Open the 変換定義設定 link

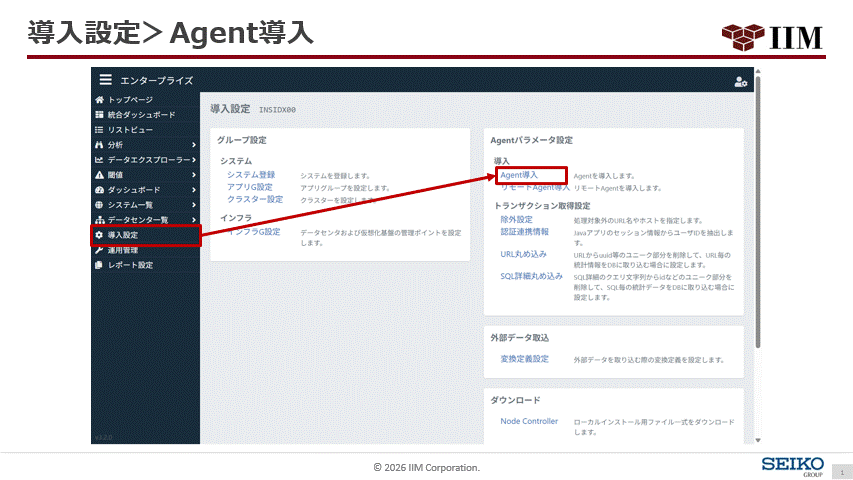click(524, 359)
